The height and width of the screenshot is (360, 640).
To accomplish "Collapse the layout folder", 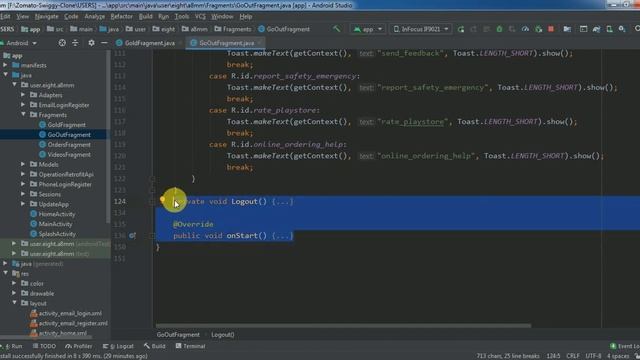I will pos(14,303).
